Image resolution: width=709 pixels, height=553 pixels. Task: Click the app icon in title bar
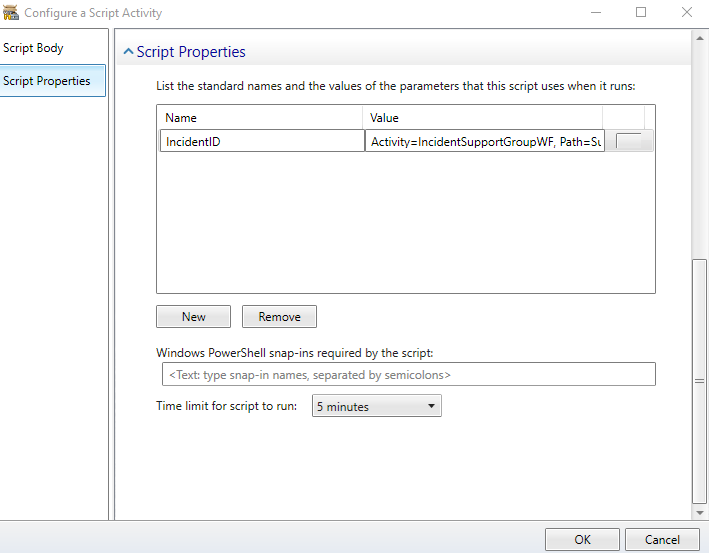coord(11,12)
